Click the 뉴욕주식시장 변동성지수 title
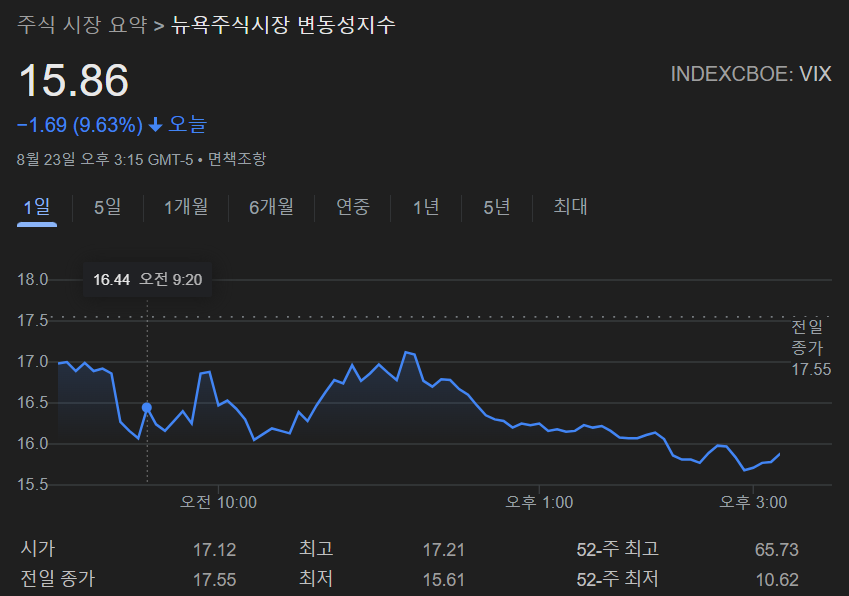Viewport: 849px width, 596px height. tap(283, 24)
